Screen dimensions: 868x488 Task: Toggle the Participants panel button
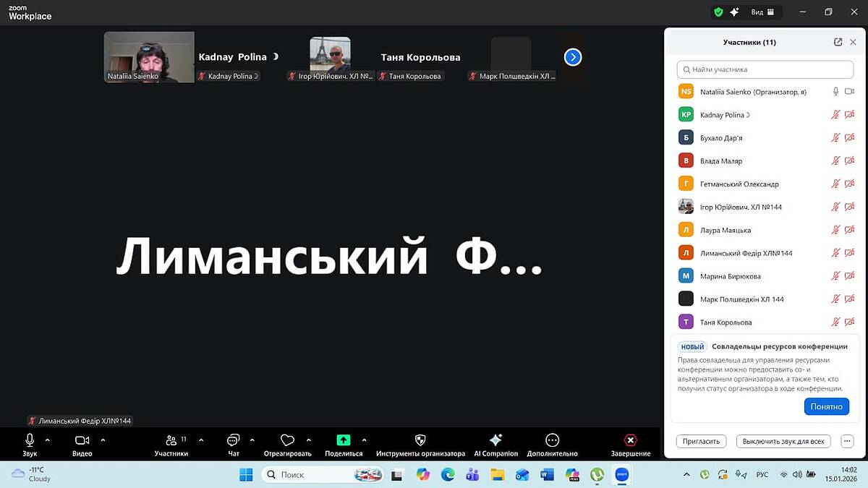point(171,440)
